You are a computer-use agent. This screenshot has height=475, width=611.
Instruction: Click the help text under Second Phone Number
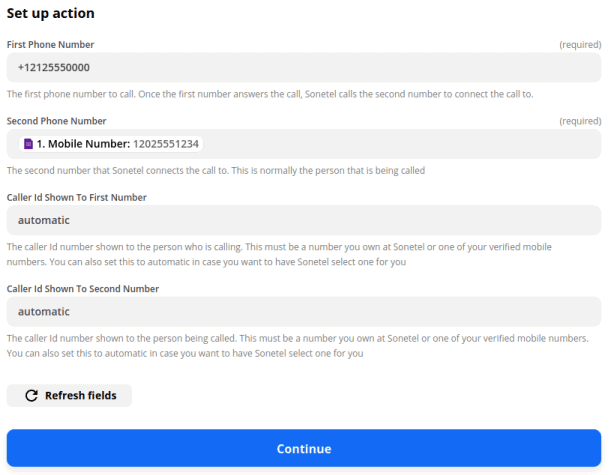pyautogui.click(x=216, y=170)
